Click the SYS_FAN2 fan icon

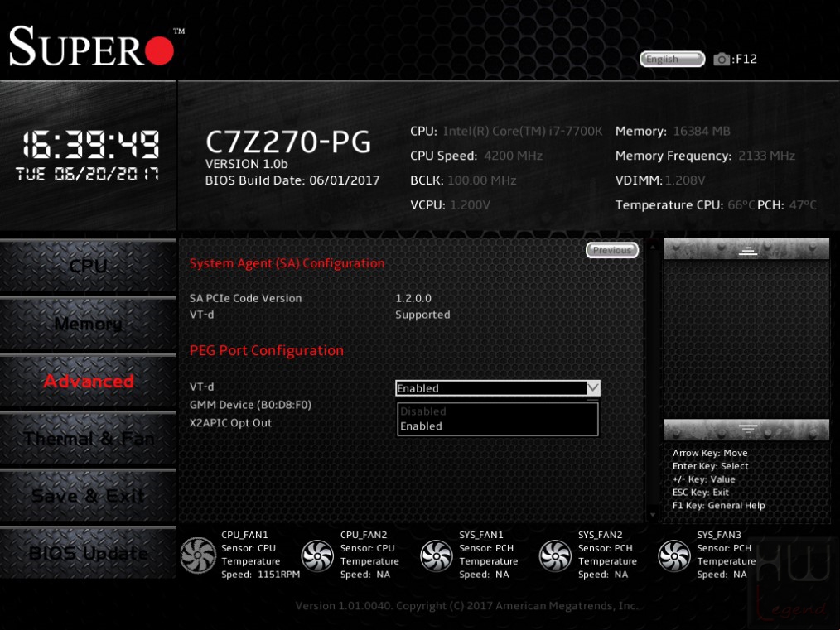point(555,555)
